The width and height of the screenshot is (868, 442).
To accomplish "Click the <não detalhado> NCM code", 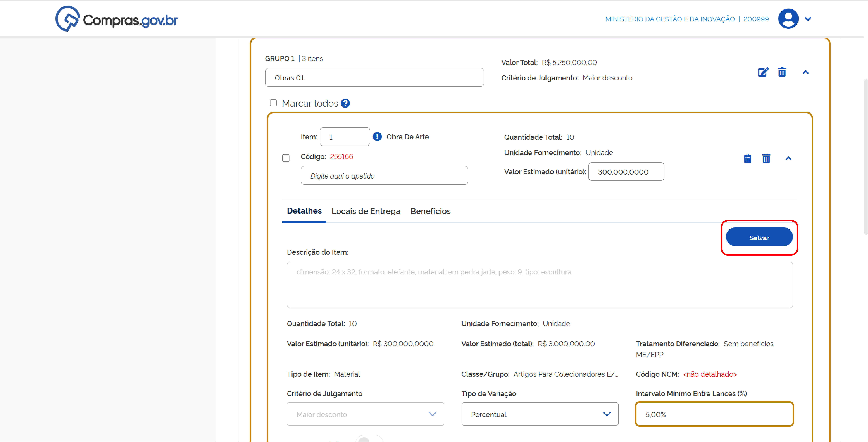I will coord(710,374).
